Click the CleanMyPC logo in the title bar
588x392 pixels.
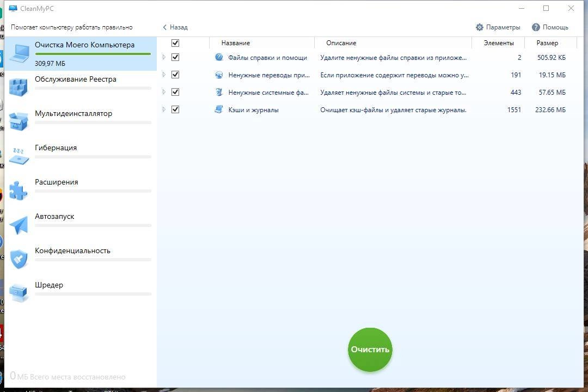13,8
